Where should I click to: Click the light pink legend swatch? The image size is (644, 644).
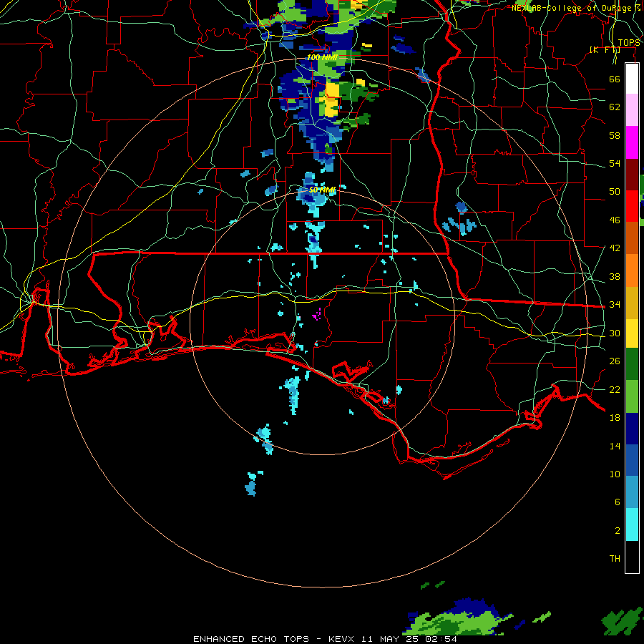pos(632,110)
